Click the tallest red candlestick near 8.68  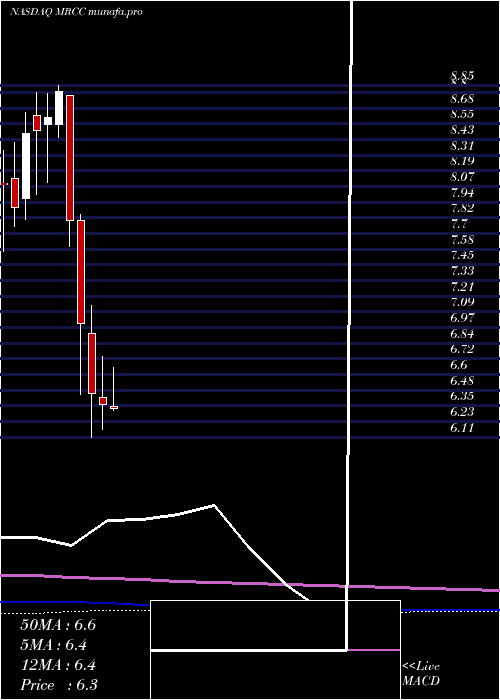70,158
